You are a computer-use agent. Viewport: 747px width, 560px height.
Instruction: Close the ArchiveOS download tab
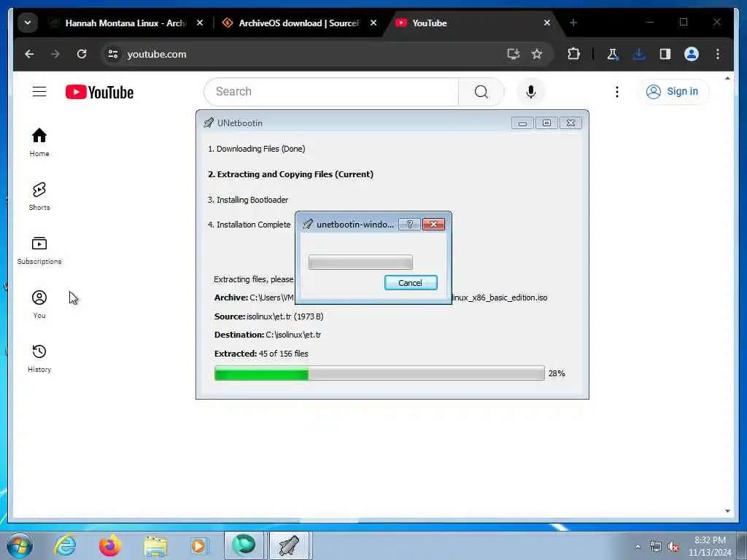[373, 23]
